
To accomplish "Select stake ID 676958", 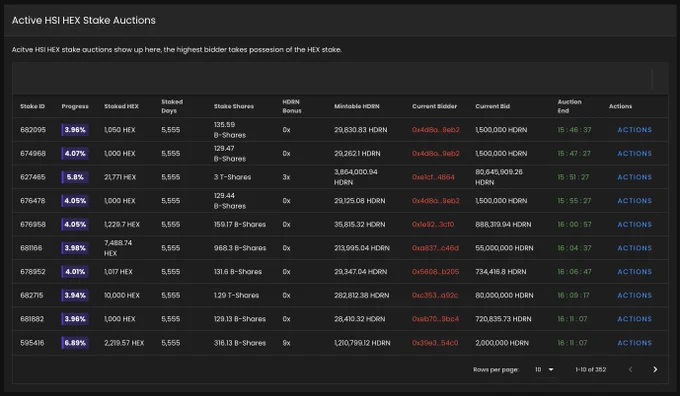I will [x=33, y=224].
